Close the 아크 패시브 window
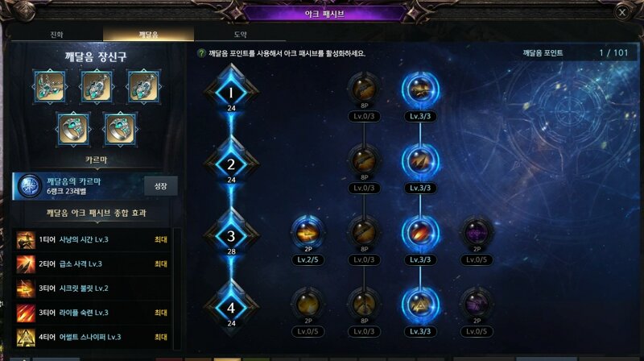The image size is (644, 361). pyautogui.click(x=622, y=12)
